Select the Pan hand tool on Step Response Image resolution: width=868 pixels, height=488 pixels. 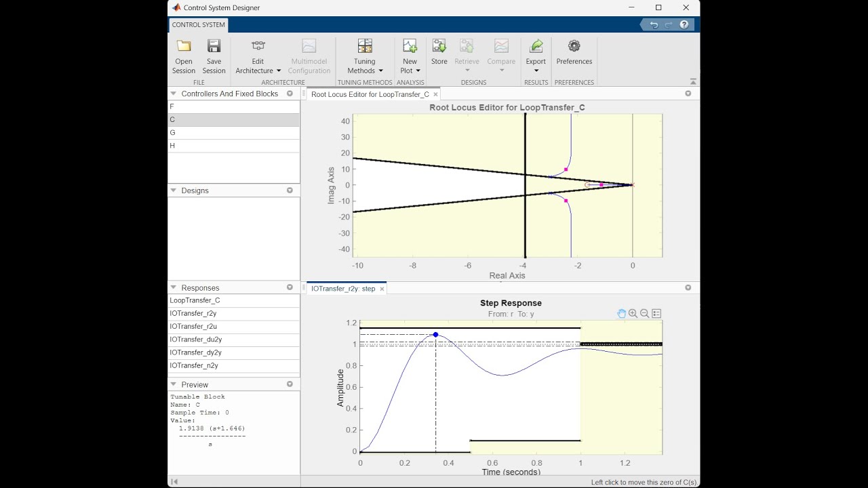click(x=622, y=313)
